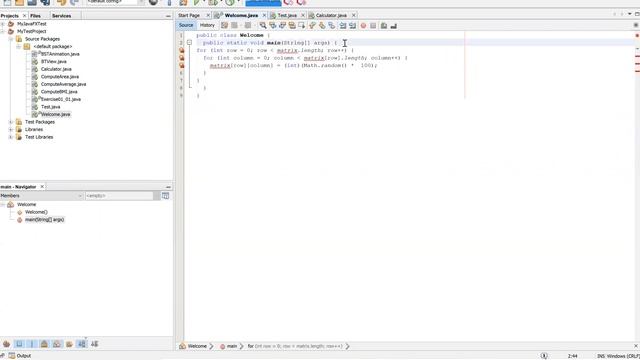Select Welcome() constructor in Navigator
The image size is (640, 360).
click(36, 212)
